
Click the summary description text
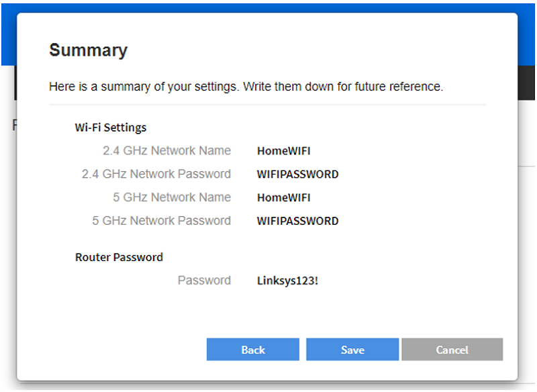click(246, 87)
